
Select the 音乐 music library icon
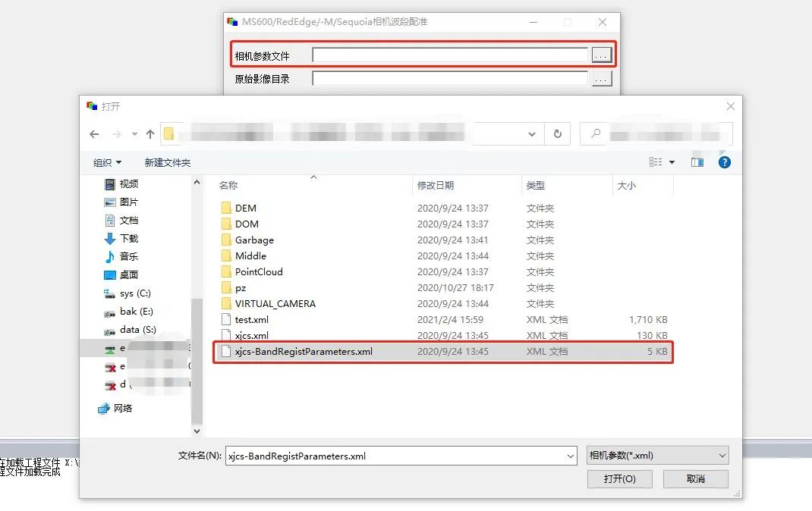pyautogui.click(x=110, y=256)
